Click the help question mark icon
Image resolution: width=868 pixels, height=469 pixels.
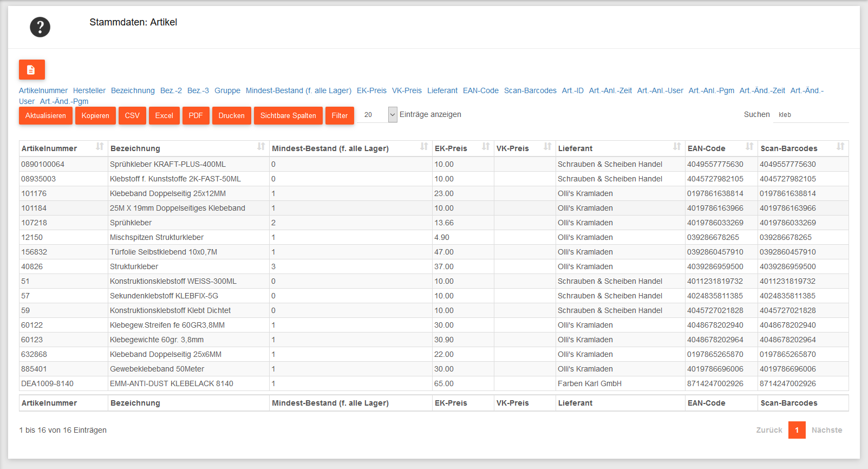(40, 27)
